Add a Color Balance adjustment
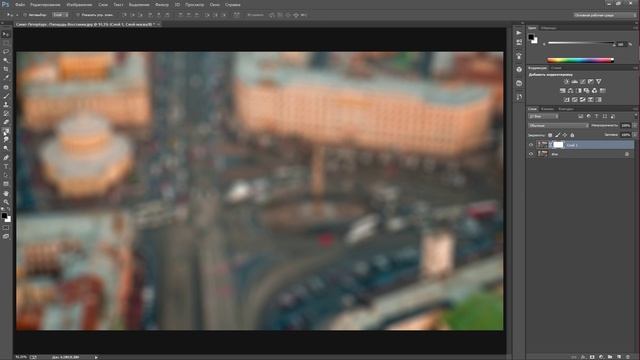640x360 pixels. point(571,91)
